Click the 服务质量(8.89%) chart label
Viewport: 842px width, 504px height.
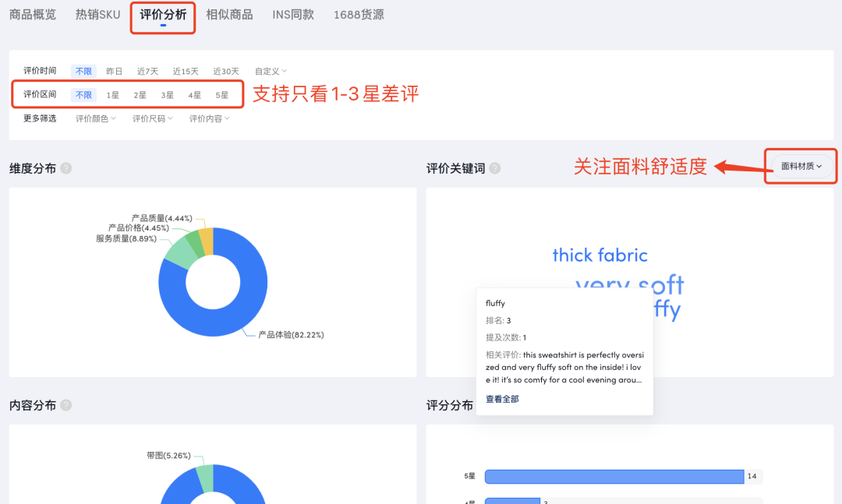126,238
